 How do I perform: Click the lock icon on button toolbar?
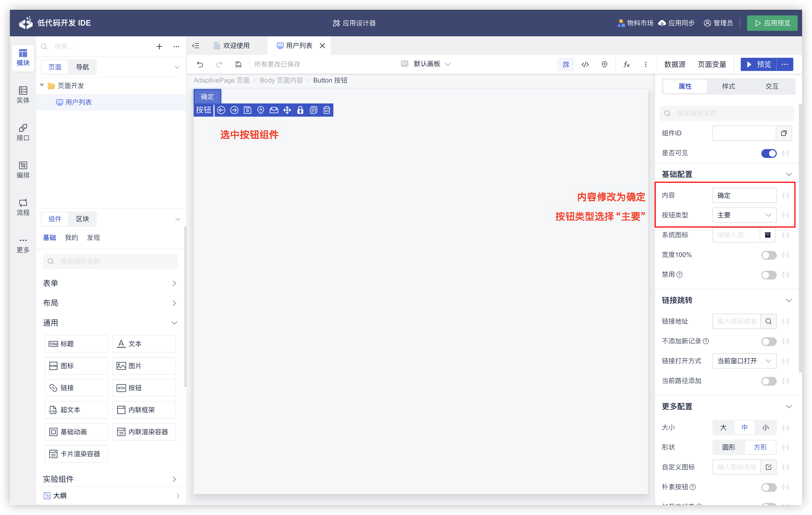point(300,110)
